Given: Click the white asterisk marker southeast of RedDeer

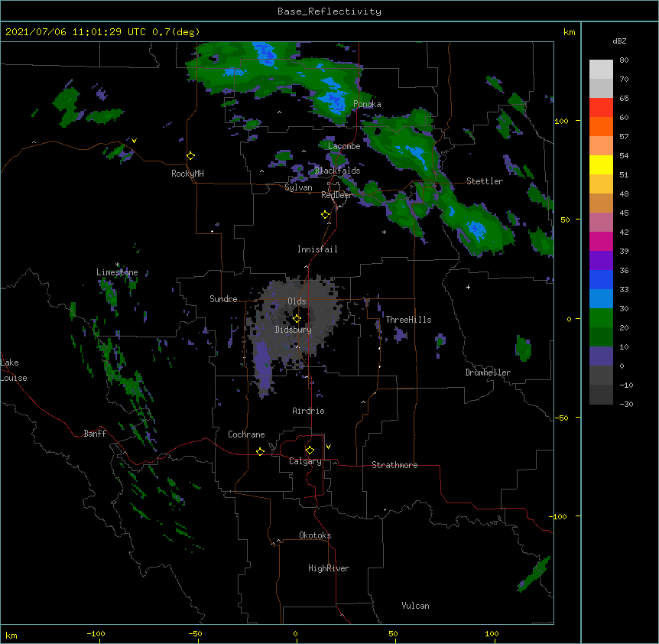Looking at the screenshot, I should click(x=384, y=233).
